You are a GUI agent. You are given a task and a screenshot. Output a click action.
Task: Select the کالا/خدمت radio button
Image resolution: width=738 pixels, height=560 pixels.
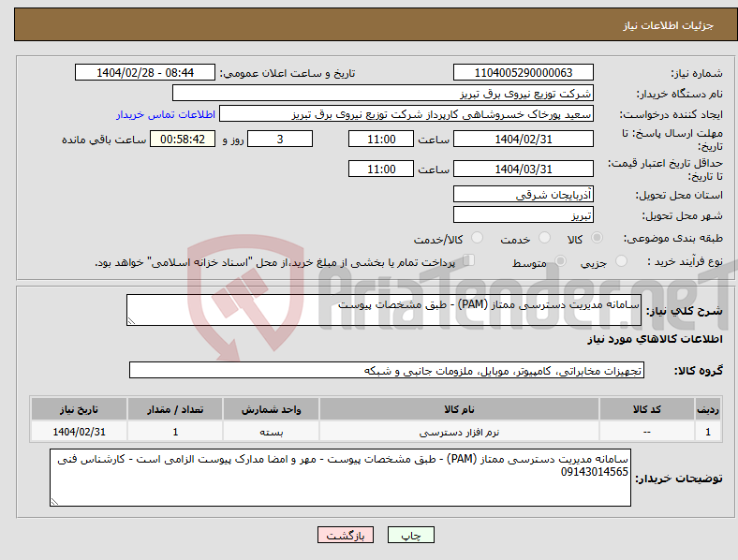click(x=478, y=238)
